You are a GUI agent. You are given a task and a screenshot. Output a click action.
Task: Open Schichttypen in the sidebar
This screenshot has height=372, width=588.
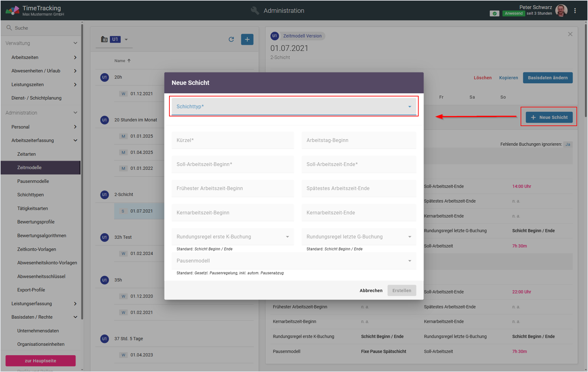tap(31, 195)
